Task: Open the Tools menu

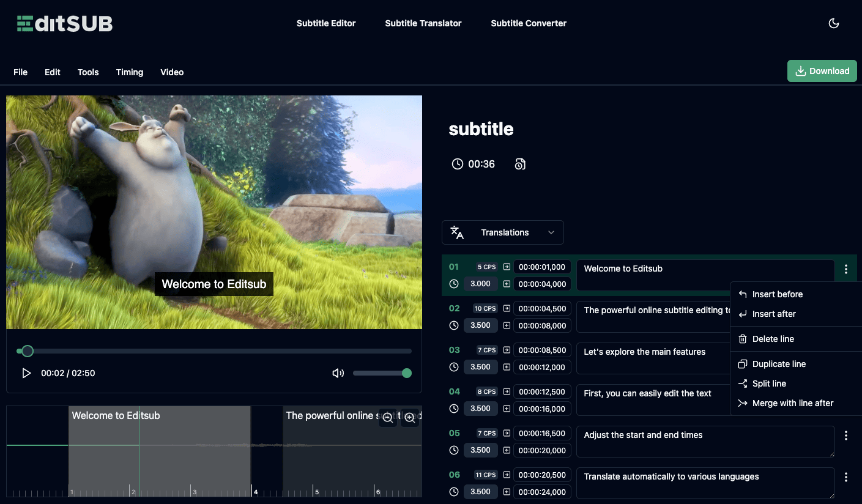Action: point(87,72)
